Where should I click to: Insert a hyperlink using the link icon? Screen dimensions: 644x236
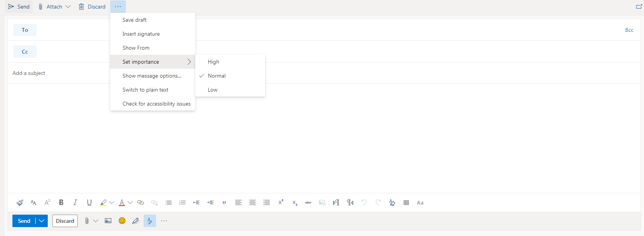click(141, 203)
